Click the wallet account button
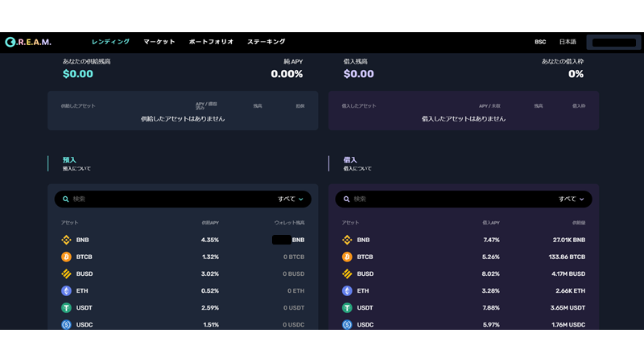 pos(614,43)
